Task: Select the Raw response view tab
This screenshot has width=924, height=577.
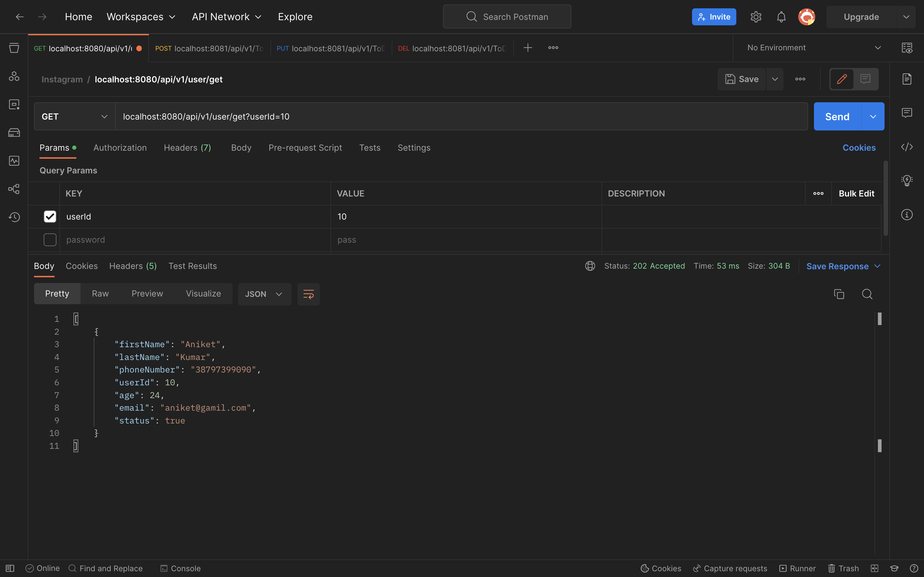Action: [x=100, y=293]
